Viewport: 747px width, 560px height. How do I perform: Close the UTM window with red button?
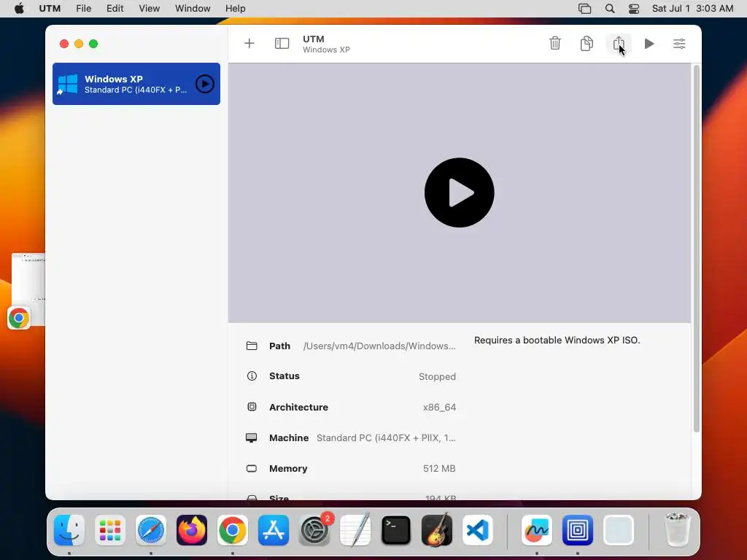64,44
